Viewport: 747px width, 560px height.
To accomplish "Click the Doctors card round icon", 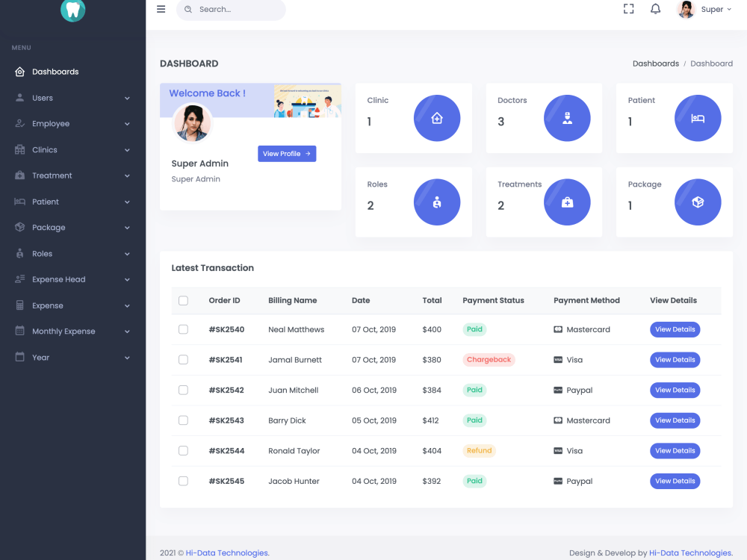I will click(x=567, y=118).
